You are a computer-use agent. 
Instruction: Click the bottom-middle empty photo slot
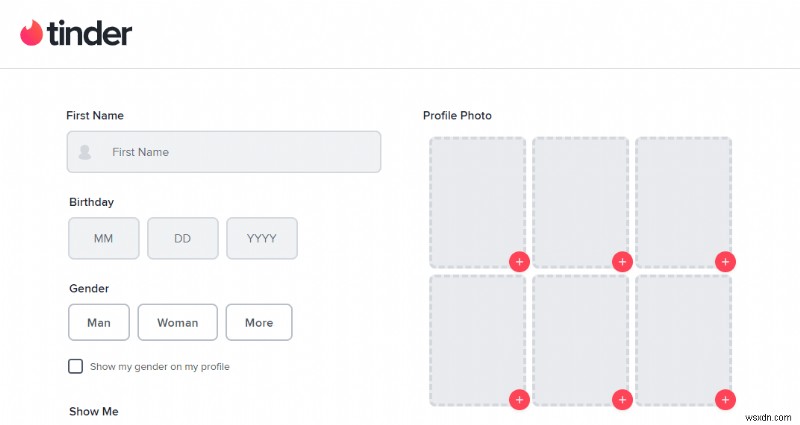[x=580, y=338]
